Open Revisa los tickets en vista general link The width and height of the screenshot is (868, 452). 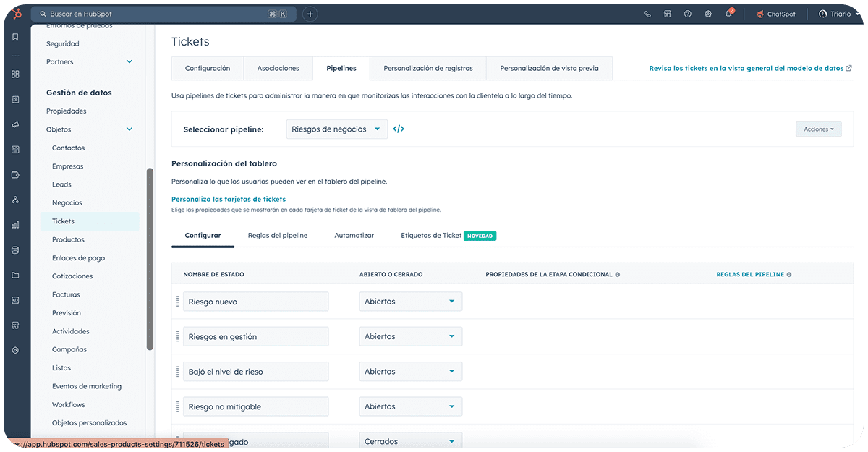pyautogui.click(x=750, y=68)
